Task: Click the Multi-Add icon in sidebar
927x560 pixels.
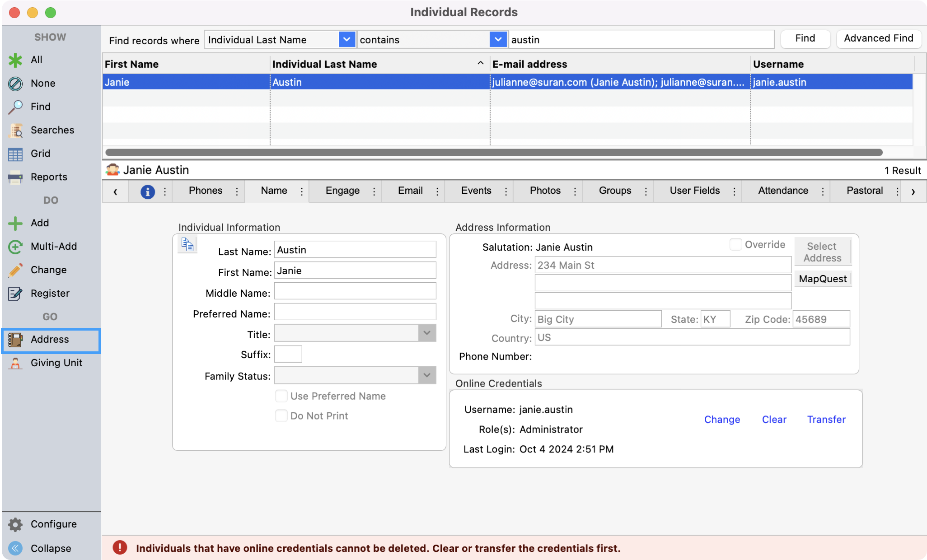Action: tap(15, 247)
